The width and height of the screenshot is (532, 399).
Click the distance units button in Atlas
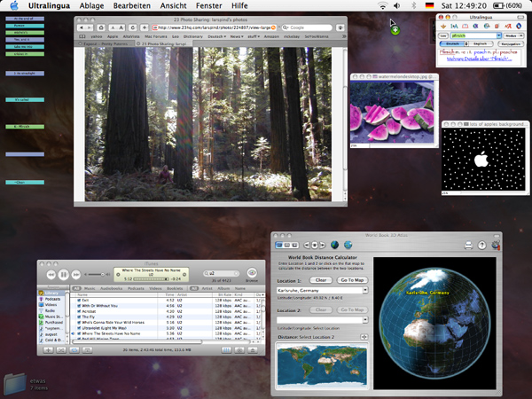click(x=364, y=337)
